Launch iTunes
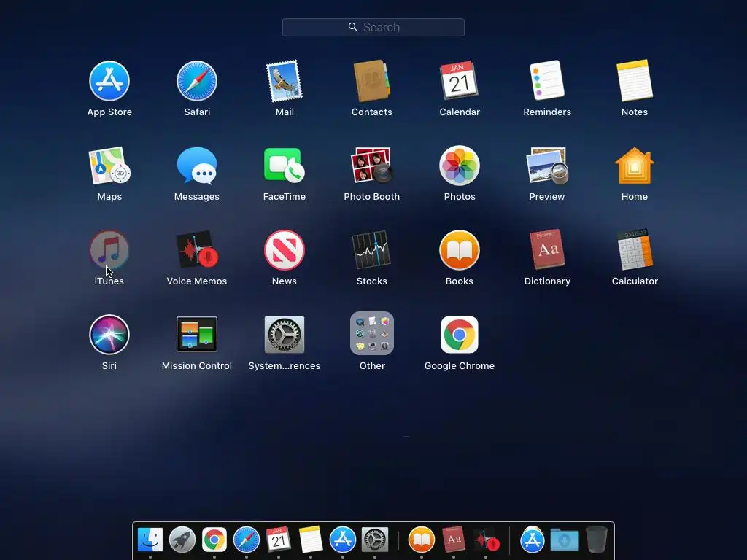The height and width of the screenshot is (560, 747). [109, 250]
